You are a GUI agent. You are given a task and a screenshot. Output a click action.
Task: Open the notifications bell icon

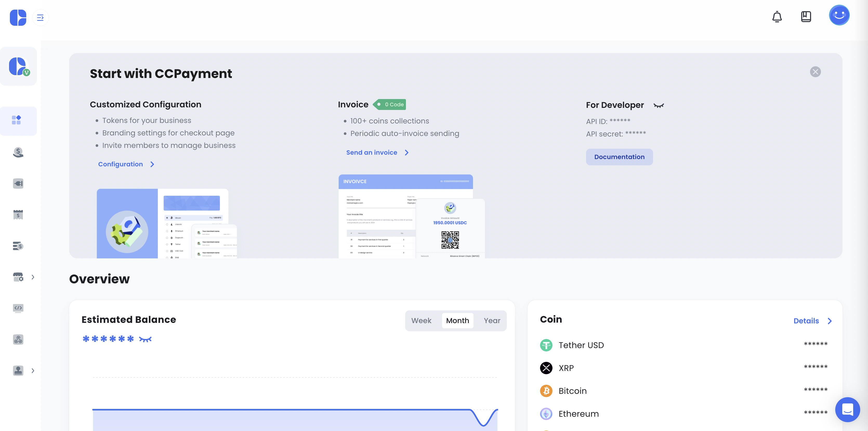[777, 17]
